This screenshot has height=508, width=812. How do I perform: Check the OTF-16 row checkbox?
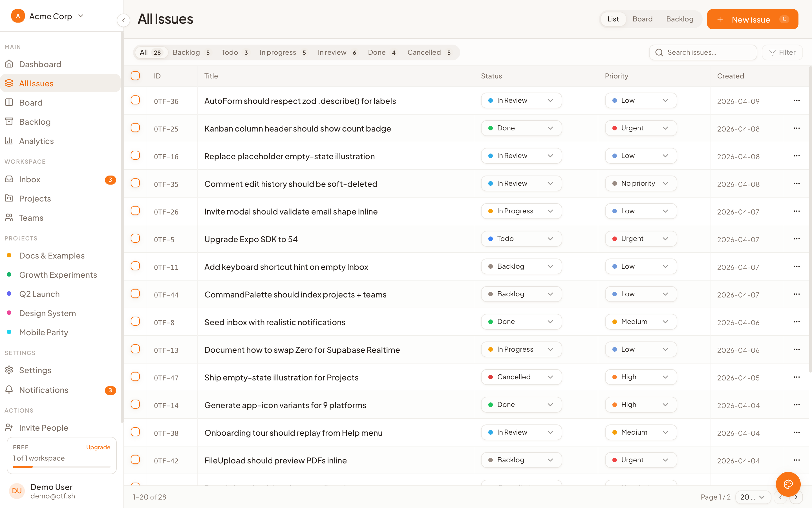[x=135, y=155]
